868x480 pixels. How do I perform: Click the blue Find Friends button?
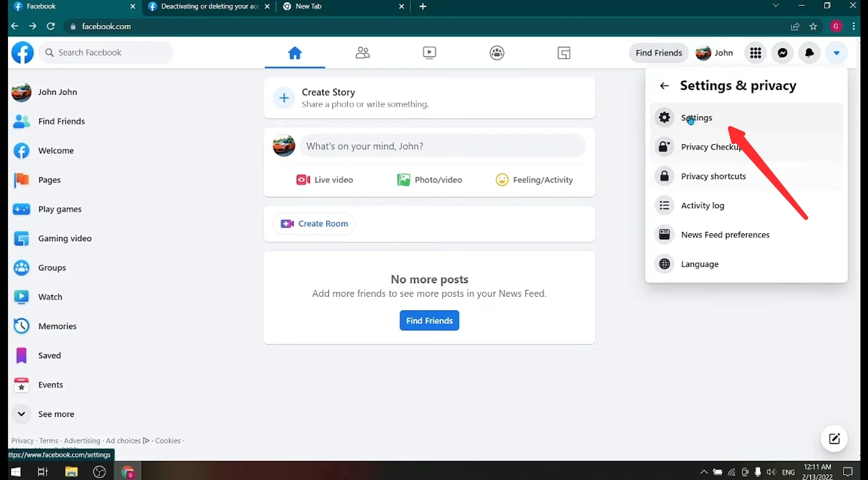[x=429, y=320]
